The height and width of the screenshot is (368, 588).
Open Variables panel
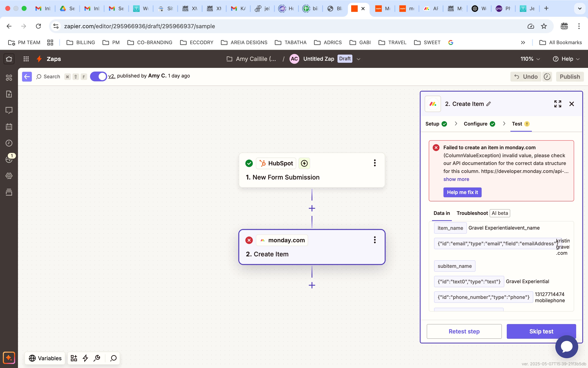45,358
